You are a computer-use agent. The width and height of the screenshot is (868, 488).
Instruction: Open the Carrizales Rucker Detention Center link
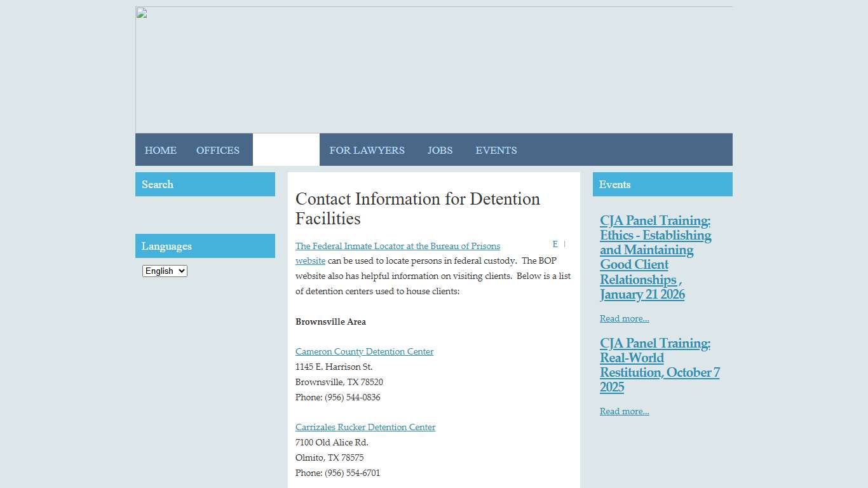[365, 427]
